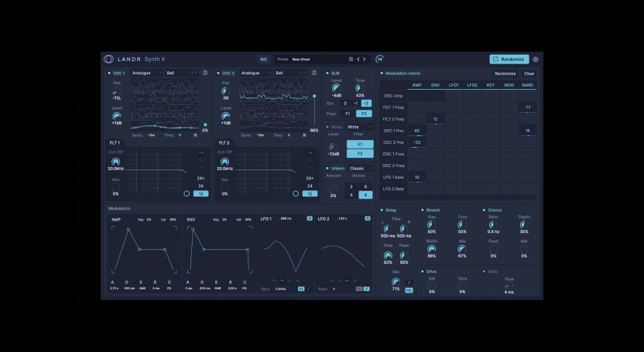This screenshot has width=644, height=352.
Task: Select the LFO1 column header in matrix
Action: tap(454, 85)
